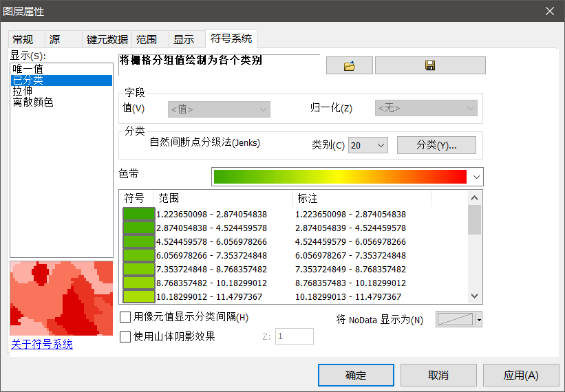This screenshot has height=392, width=565.
Task: Select 已分类 in the display list
Action: coord(61,80)
